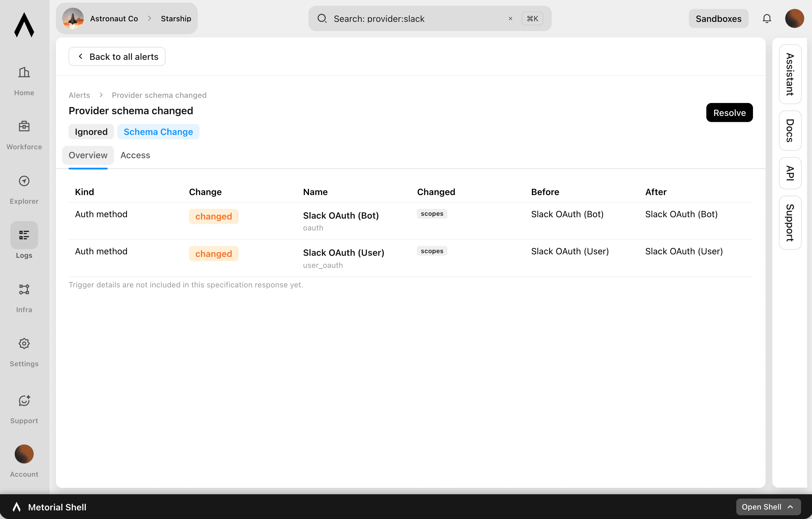
Task: Click the Kind column header
Action: click(x=84, y=192)
